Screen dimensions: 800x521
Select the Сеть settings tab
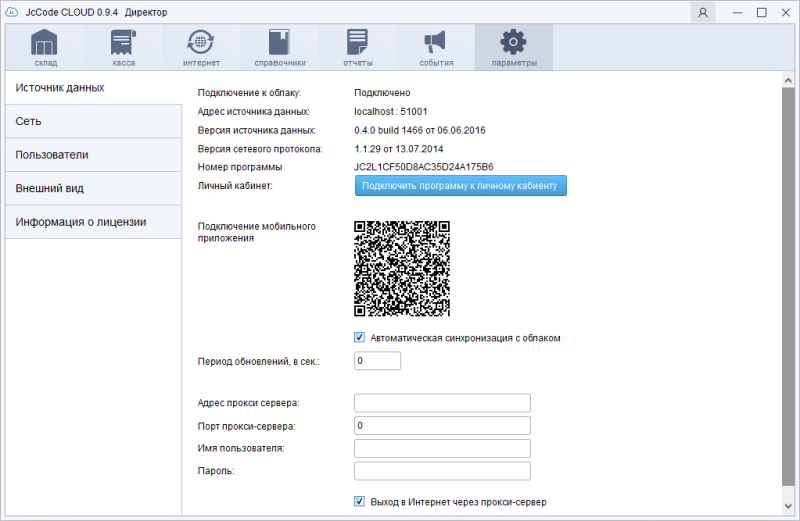[93, 121]
